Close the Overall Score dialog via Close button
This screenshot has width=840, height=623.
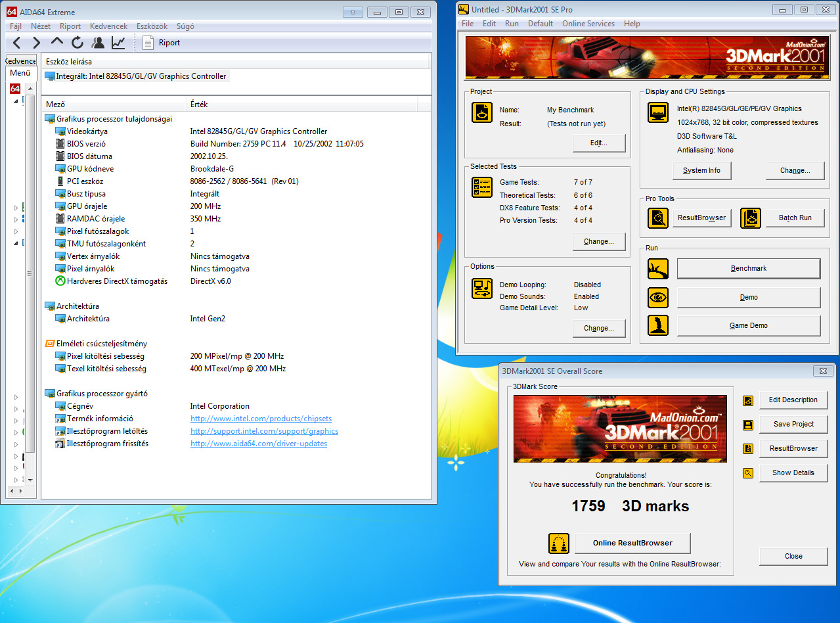(793, 556)
